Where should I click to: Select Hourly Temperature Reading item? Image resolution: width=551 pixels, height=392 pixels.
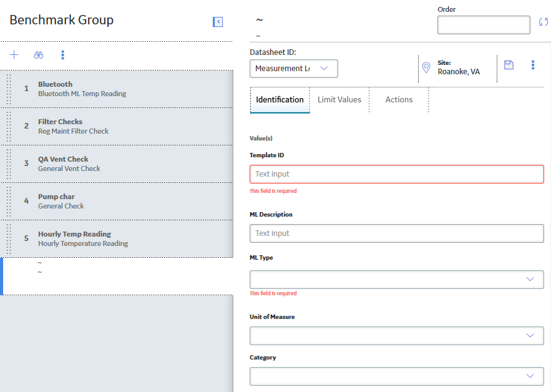pyautogui.click(x=117, y=239)
